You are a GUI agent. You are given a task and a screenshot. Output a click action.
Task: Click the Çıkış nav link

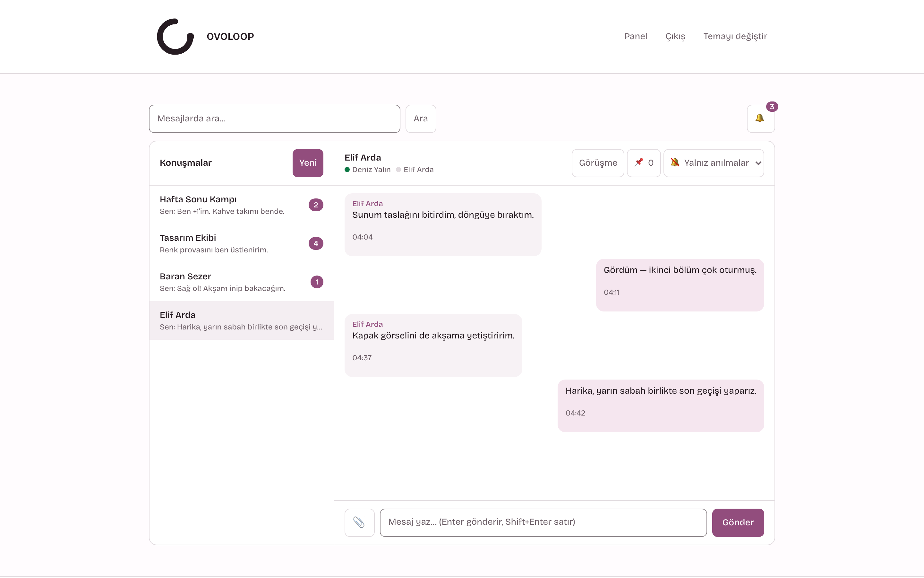675,36
